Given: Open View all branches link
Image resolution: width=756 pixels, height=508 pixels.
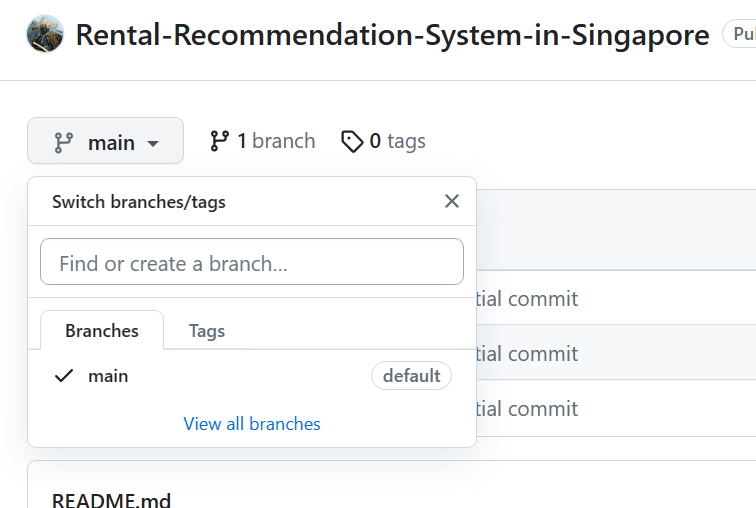Looking at the screenshot, I should [x=252, y=424].
